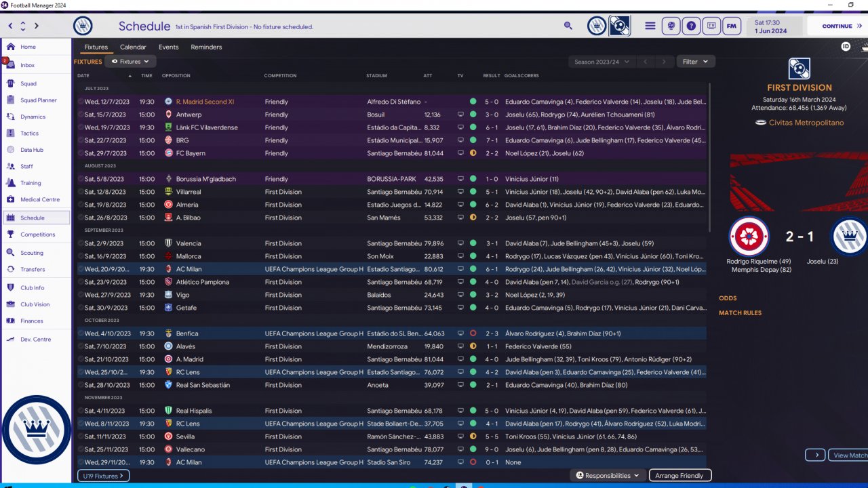
Task: Click the ID badge icon in match panel
Action: click(846, 47)
